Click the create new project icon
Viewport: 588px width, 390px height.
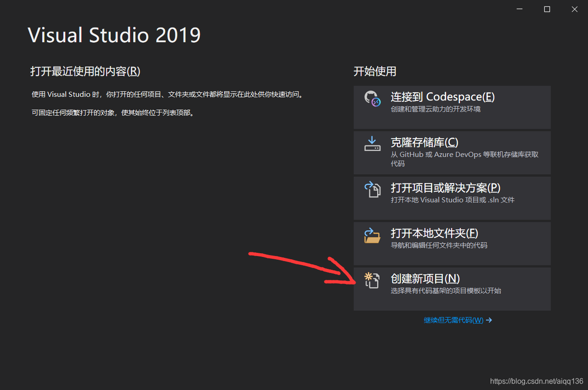pyautogui.click(x=372, y=280)
